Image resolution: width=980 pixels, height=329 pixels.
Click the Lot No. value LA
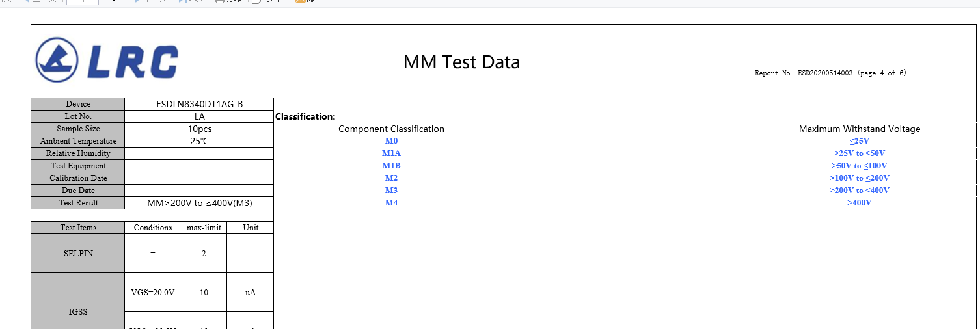pos(199,116)
